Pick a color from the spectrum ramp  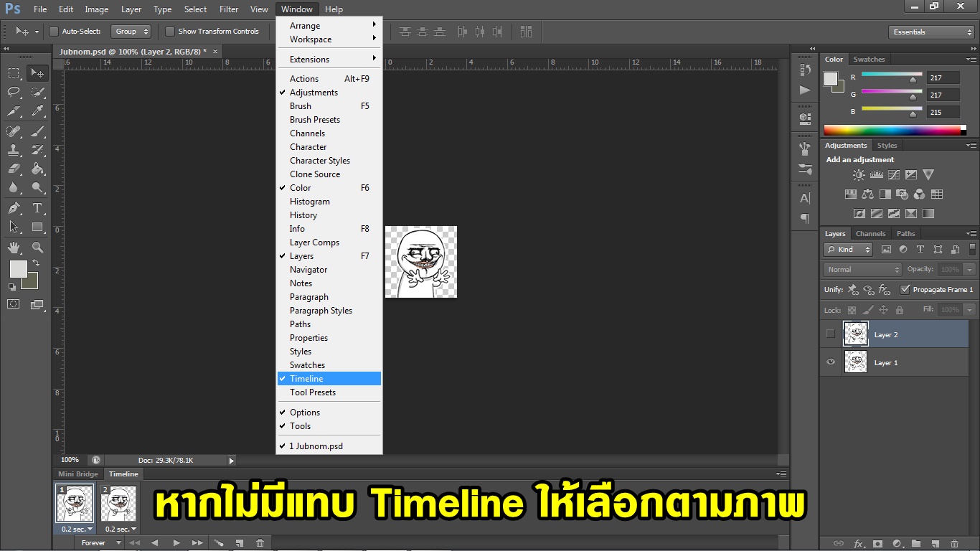click(x=892, y=131)
